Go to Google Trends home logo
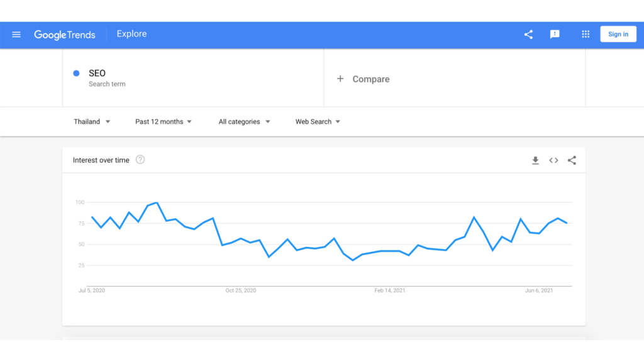 tap(65, 35)
